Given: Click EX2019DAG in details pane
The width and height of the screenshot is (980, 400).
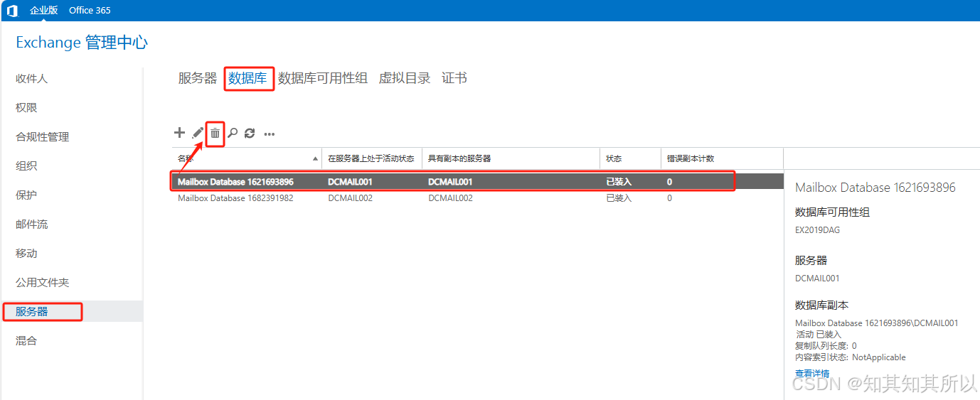Looking at the screenshot, I should 817,230.
